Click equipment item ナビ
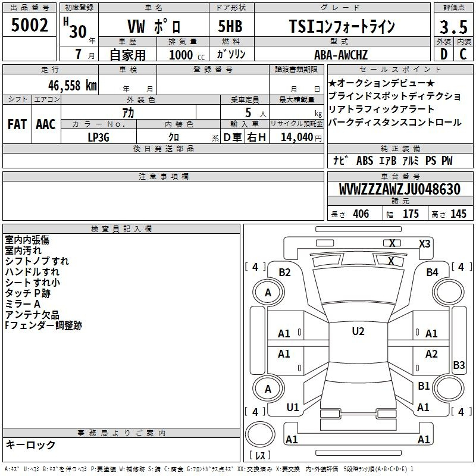Screen dimensions: 476x476 coord(340,160)
